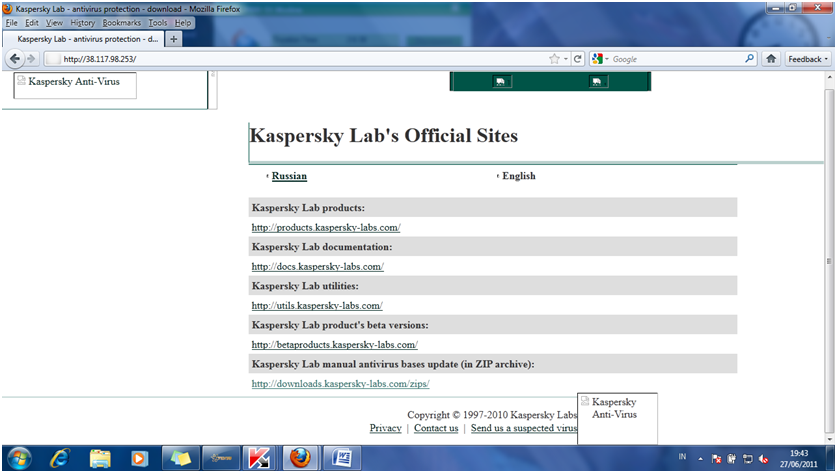Launch Internet Explorer from taskbar

60,458
